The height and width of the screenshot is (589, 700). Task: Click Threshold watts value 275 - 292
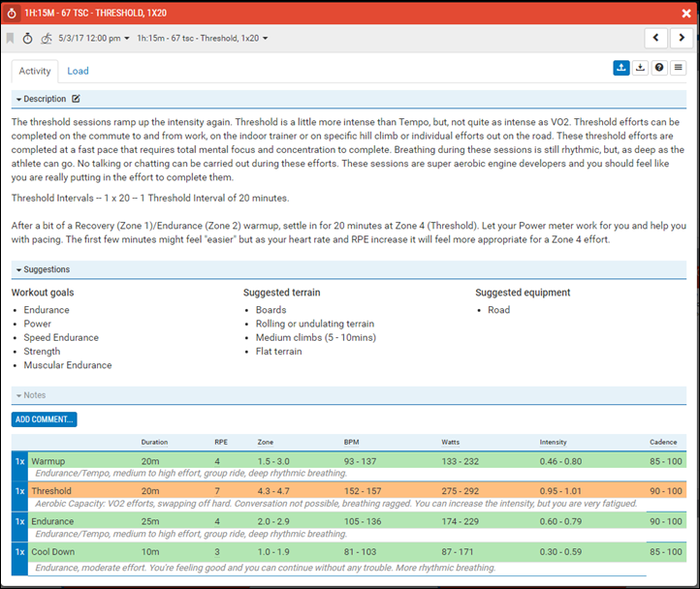[461, 491]
